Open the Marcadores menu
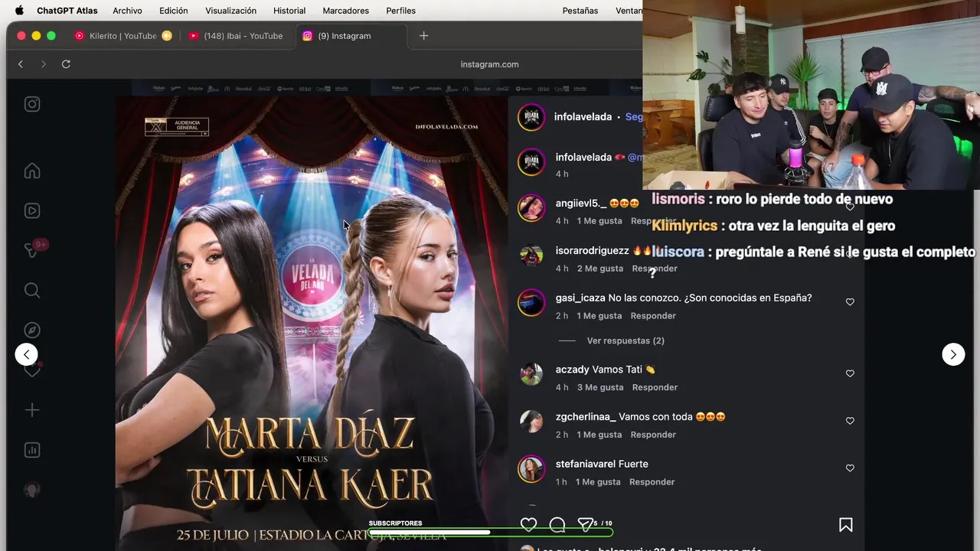 (346, 11)
